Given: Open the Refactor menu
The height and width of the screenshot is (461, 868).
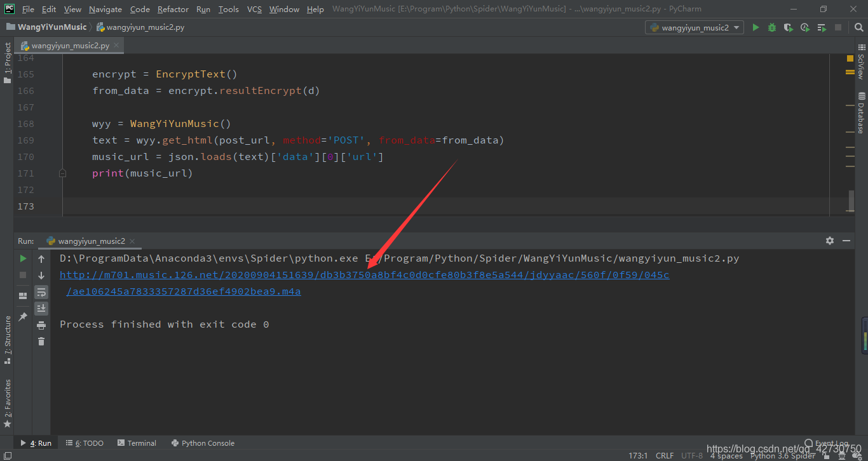Looking at the screenshot, I should point(173,9).
